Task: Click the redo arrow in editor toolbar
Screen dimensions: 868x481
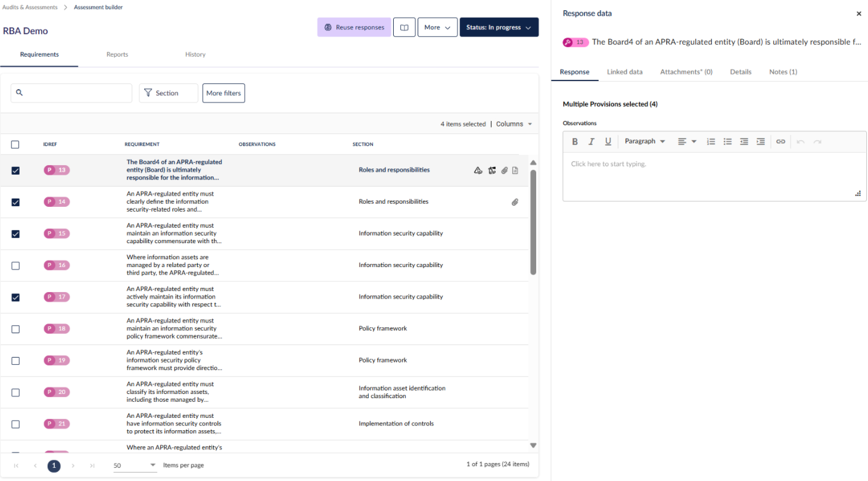Action: coord(817,142)
